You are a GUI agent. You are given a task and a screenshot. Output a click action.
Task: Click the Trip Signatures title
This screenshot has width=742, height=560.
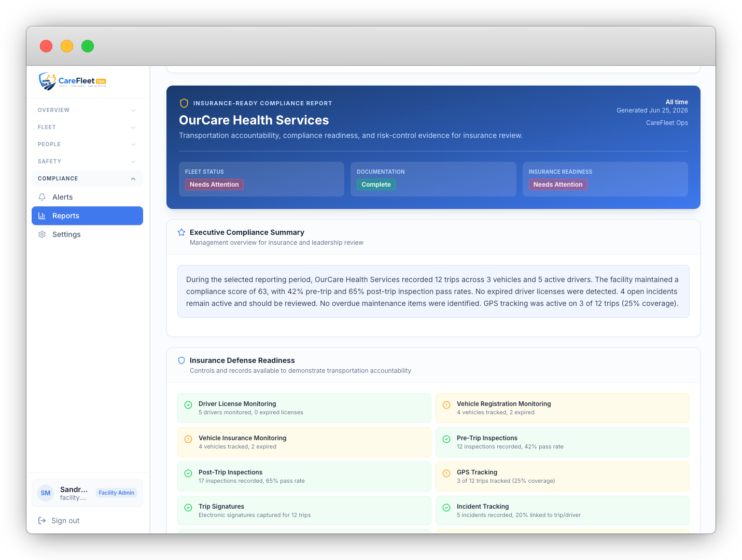coord(221,507)
